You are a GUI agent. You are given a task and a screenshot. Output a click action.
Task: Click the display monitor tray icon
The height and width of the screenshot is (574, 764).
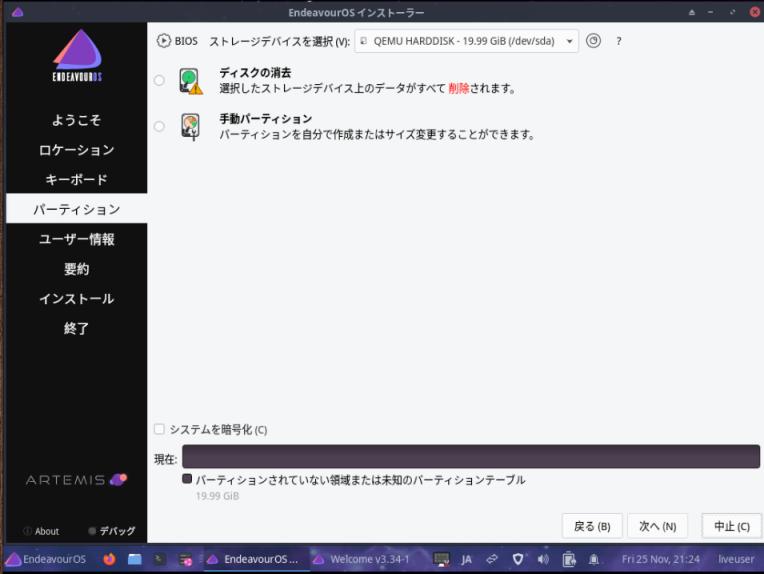441,559
